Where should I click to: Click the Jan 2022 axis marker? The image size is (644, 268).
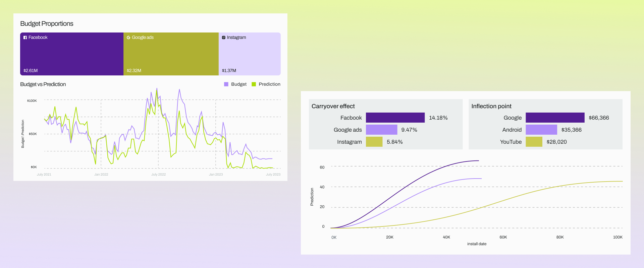click(x=101, y=175)
